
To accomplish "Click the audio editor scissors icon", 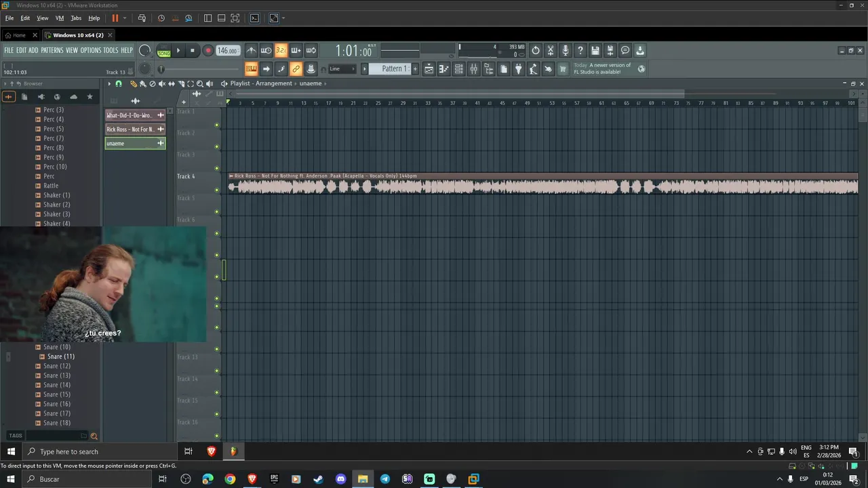I will 551,50.
